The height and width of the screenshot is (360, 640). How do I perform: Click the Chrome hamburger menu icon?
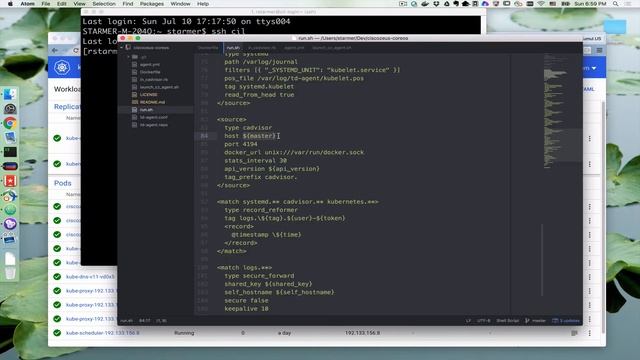(x=599, y=50)
